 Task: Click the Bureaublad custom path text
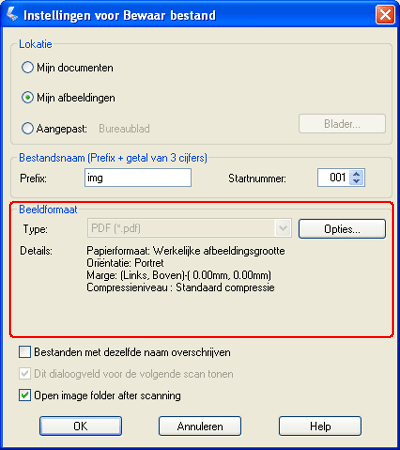tap(124, 129)
